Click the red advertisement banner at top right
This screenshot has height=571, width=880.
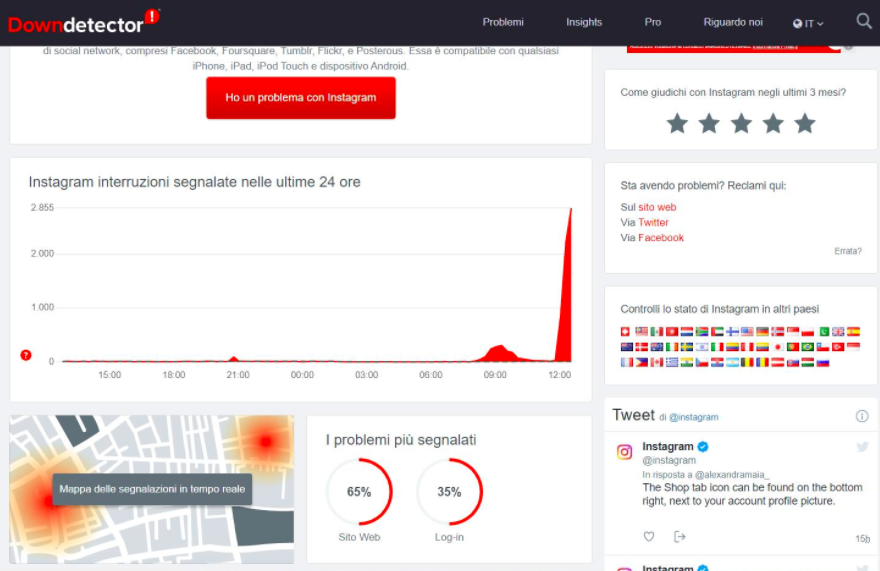(x=734, y=48)
